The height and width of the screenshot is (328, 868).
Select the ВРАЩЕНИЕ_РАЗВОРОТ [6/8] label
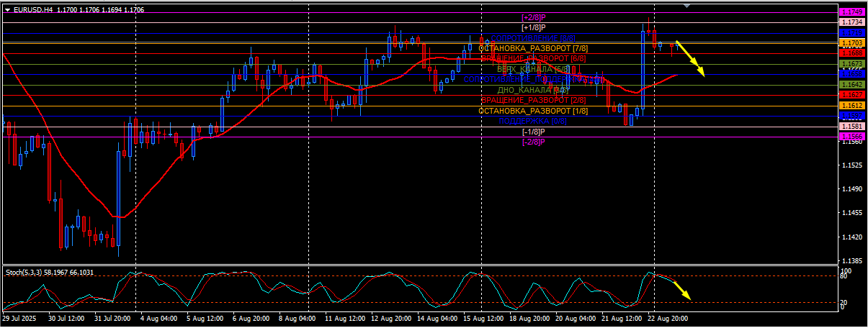pyautogui.click(x=533, y=58)
